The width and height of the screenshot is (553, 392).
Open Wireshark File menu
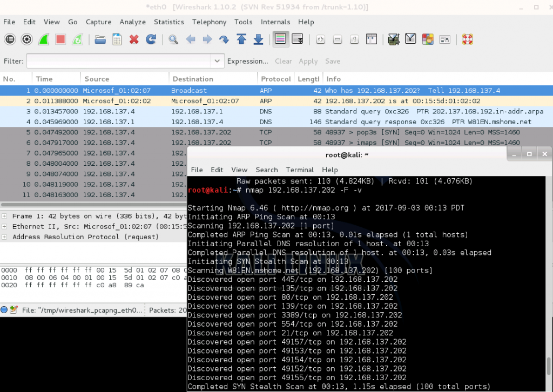click(9, 22)
